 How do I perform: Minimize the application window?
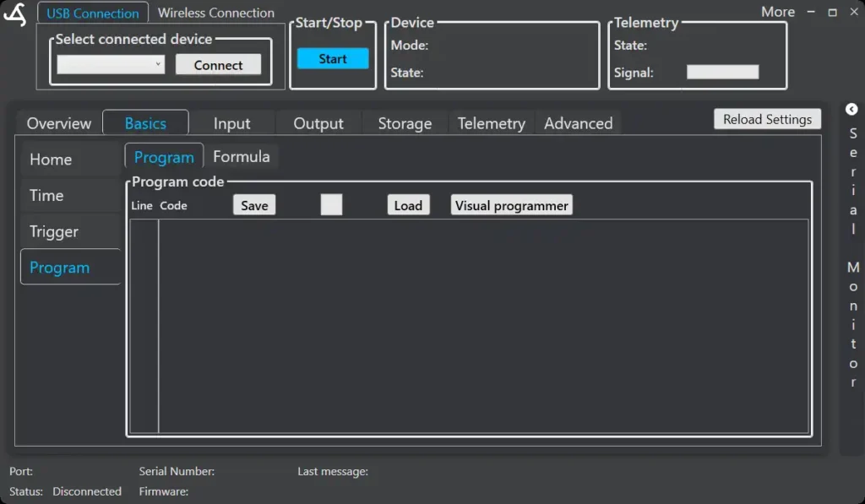[x=810, y=12]
